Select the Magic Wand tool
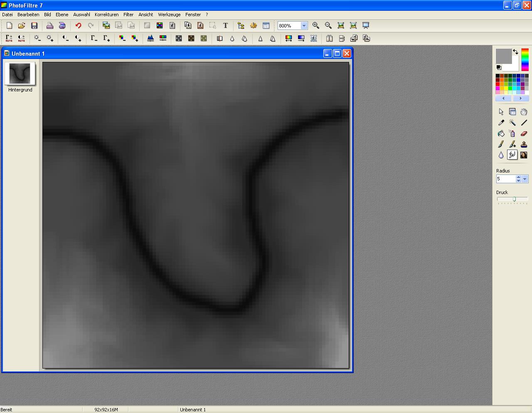Screen dimensions: 532x413 (x=512, y=123)
